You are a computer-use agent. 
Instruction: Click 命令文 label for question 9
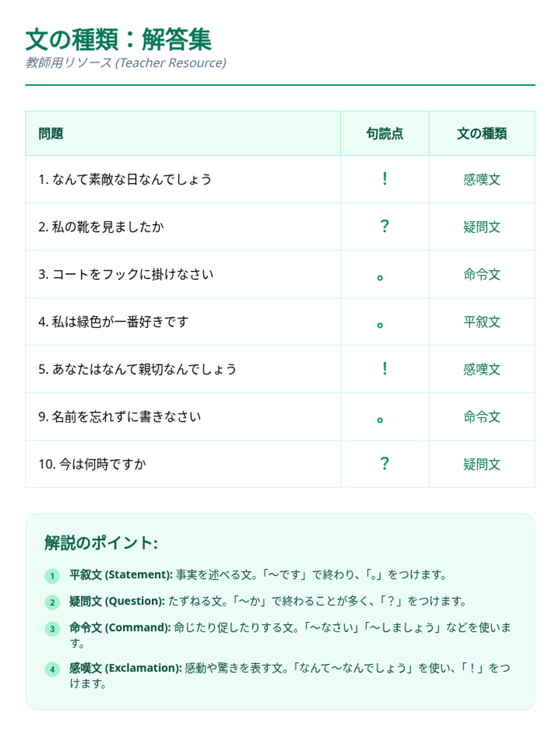coord(482,416)
